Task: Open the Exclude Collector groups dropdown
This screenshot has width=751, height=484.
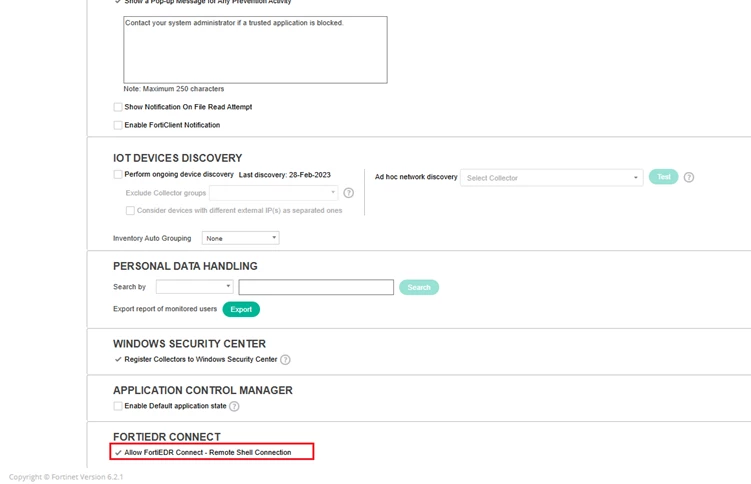Action: click(273, 193)
